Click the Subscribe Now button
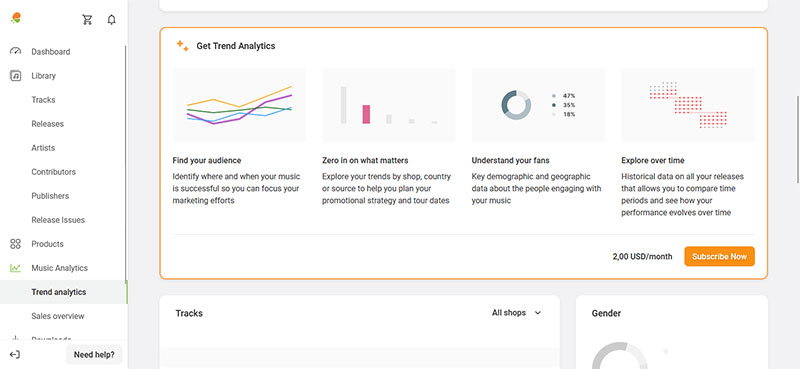 click(719, 256)
